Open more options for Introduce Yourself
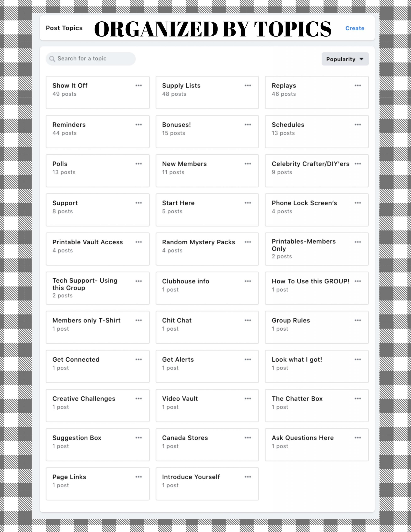 (248, 477)
